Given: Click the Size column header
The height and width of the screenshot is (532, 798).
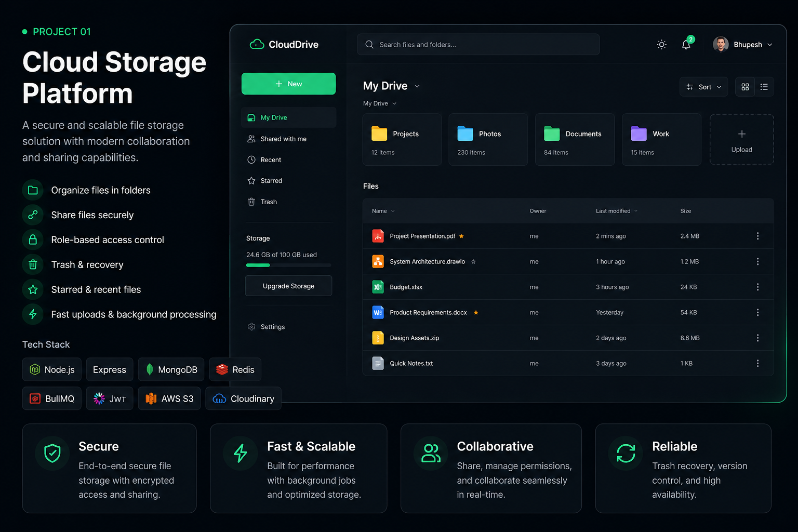Looking at the screenshot, I should tap(686, 211).
